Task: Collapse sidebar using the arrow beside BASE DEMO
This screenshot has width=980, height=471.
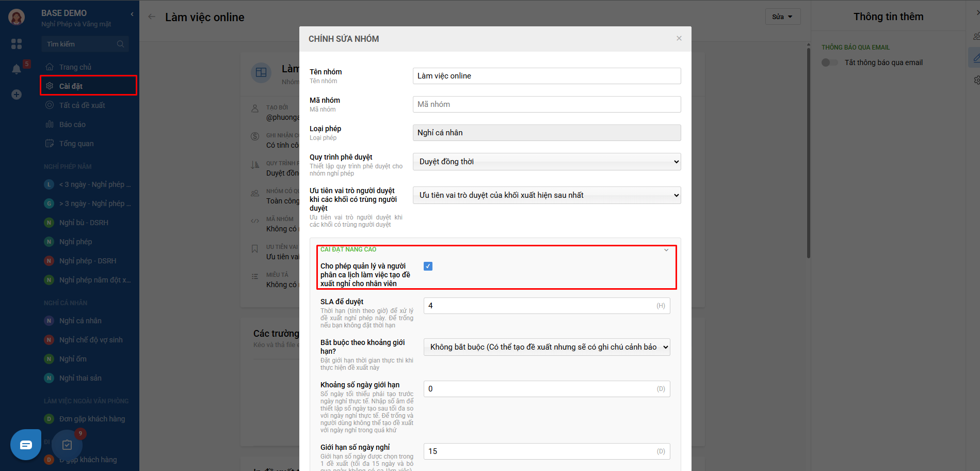Action: (132, 14)
